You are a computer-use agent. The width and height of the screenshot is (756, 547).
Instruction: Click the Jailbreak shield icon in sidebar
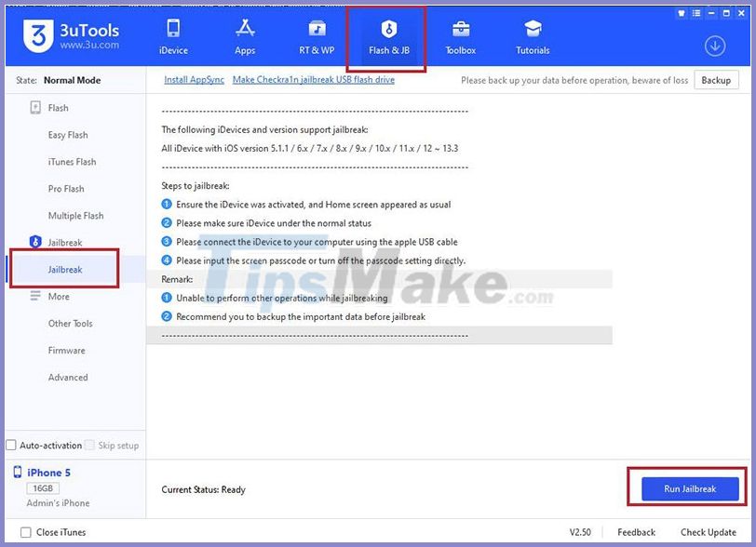point(35,242)
